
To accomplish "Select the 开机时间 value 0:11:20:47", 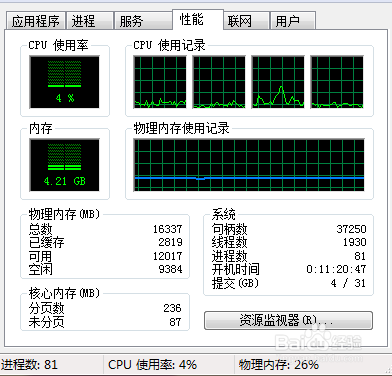I will coord(336,269).
